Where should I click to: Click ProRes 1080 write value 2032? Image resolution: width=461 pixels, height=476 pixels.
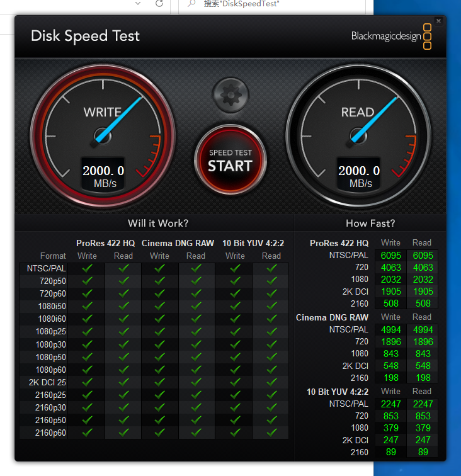point(391,280)
